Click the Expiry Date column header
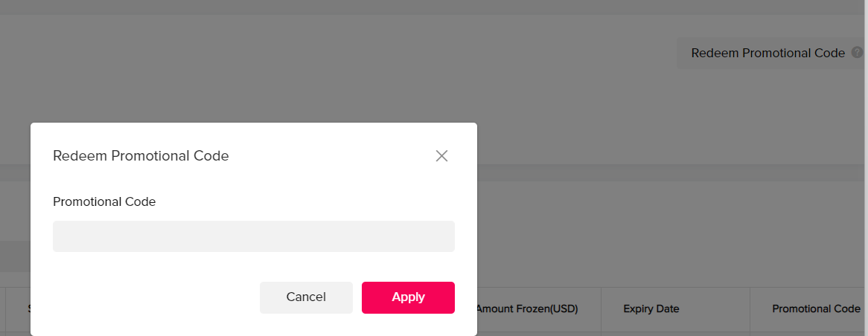The image size is (868, 336). click(651, 309)
